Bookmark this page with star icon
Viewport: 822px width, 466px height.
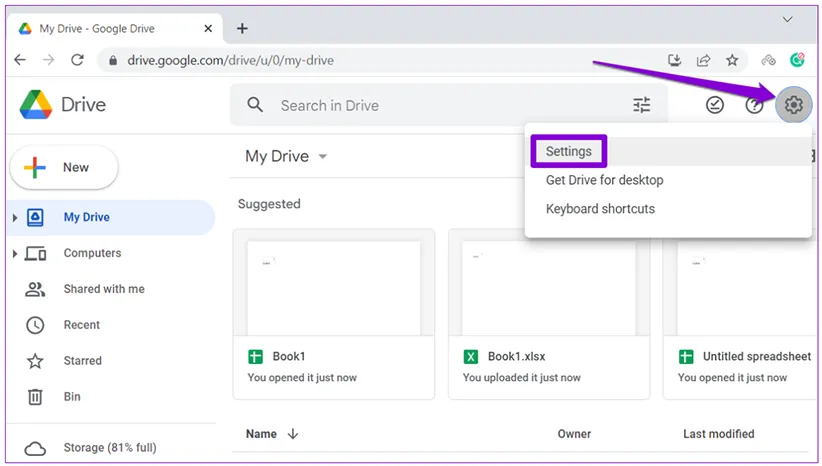(732, 60)
